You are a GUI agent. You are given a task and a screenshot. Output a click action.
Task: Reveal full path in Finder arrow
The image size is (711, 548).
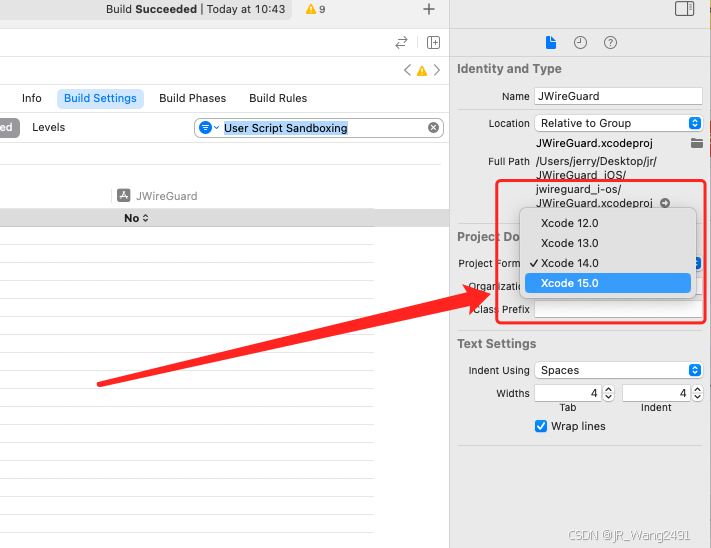(x=665, y=203)
